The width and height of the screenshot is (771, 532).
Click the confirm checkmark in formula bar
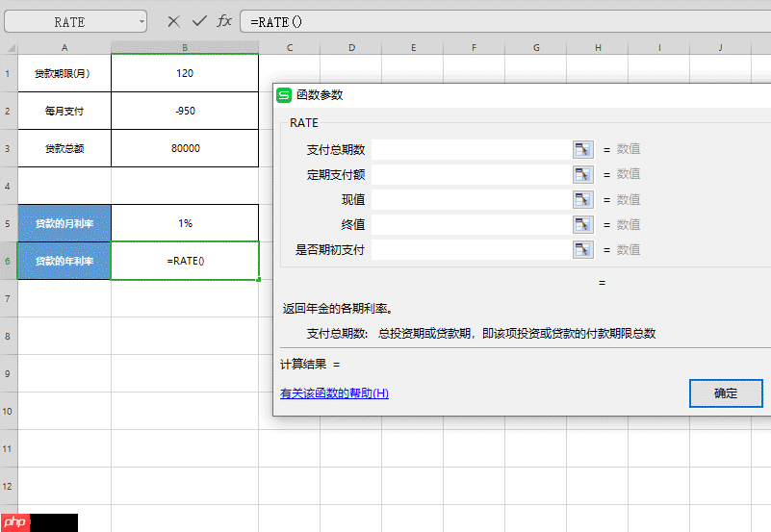tap(199, 21)
